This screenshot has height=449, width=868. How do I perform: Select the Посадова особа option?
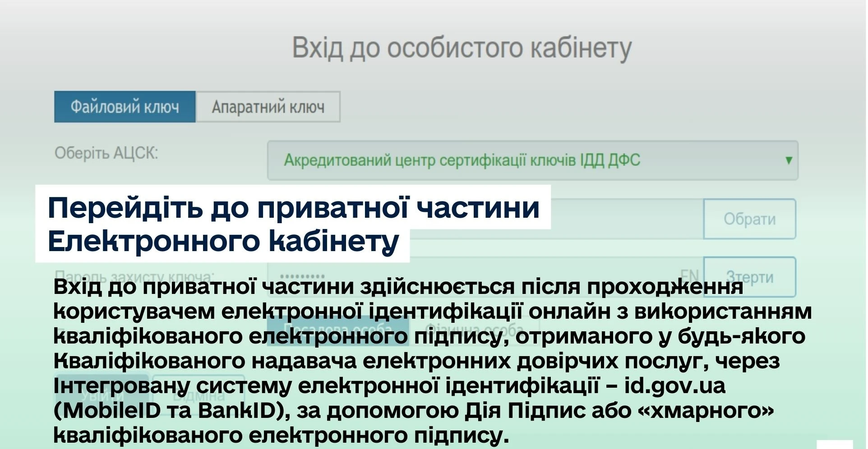coord(337,330)
